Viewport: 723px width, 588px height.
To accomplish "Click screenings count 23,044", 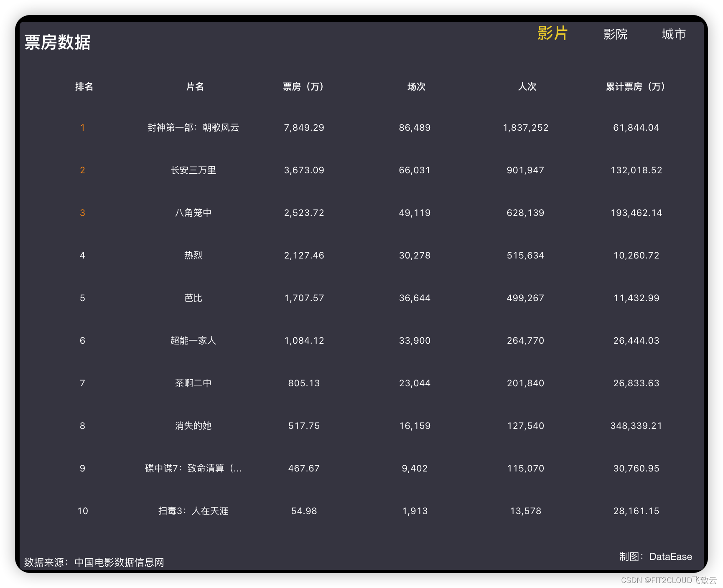I will [x=415, y=383].
